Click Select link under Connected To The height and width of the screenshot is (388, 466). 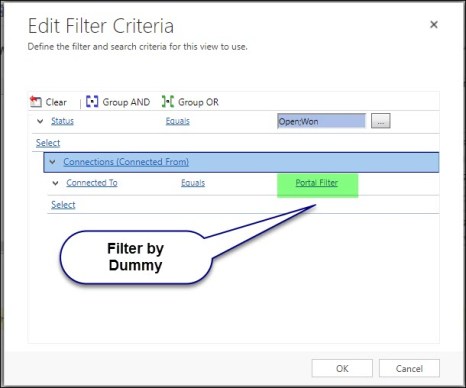click(x=63, y=205)
